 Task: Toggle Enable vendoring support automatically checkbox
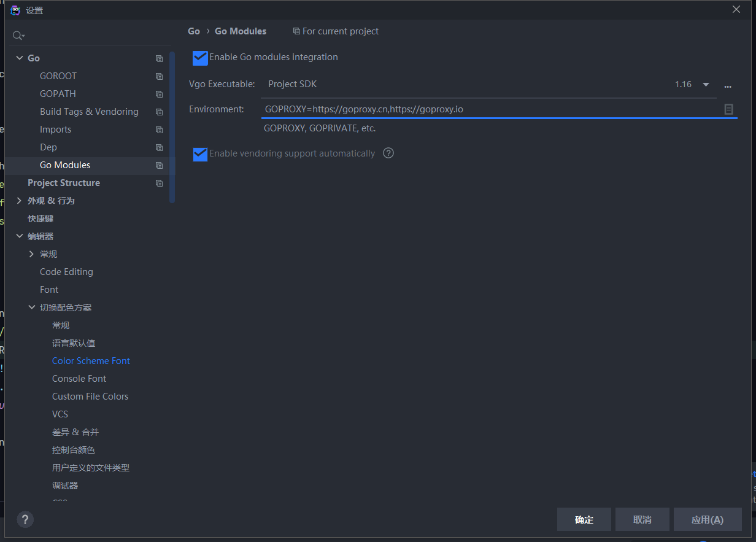(200, 154)
